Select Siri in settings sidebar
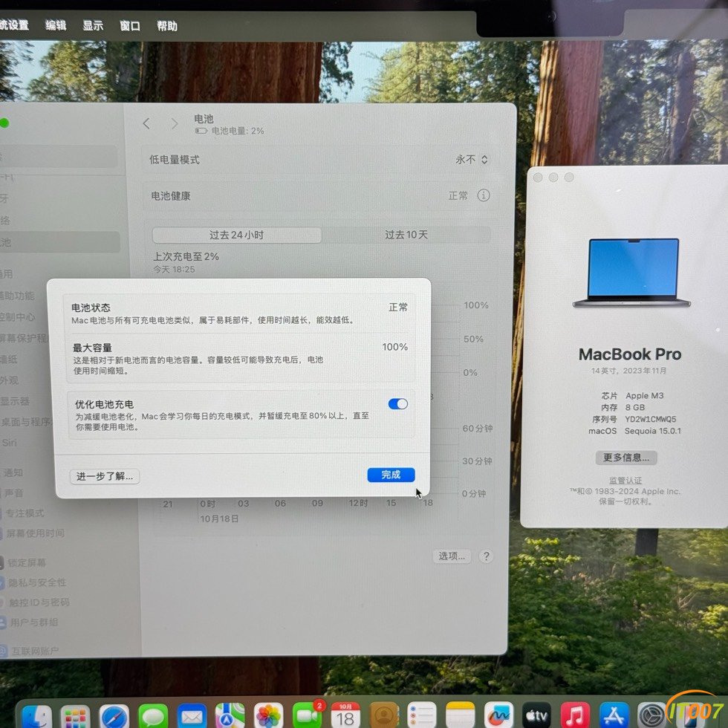Image resolution: width=728 pixels, height=728 pixels. [x=9, y=443]
